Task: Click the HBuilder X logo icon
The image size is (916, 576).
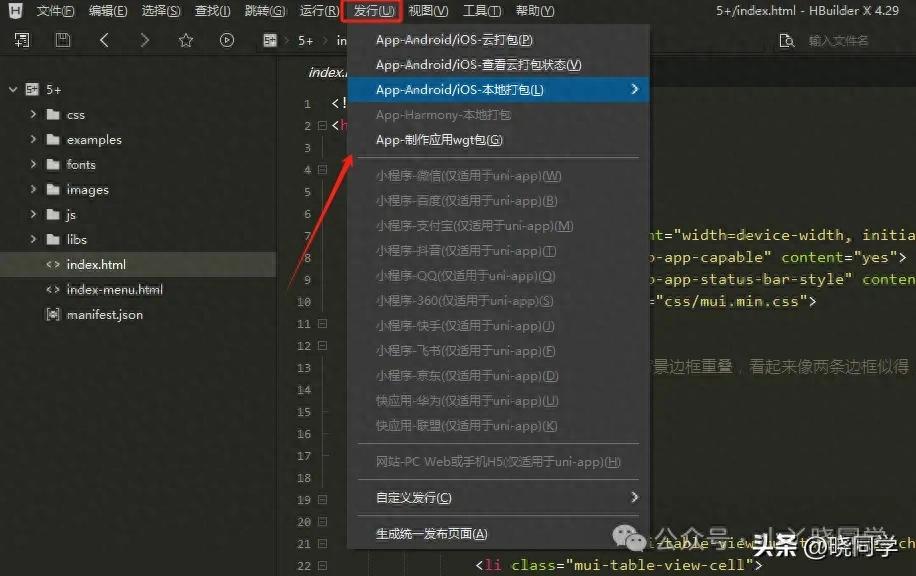Action: tap(16, 11)
